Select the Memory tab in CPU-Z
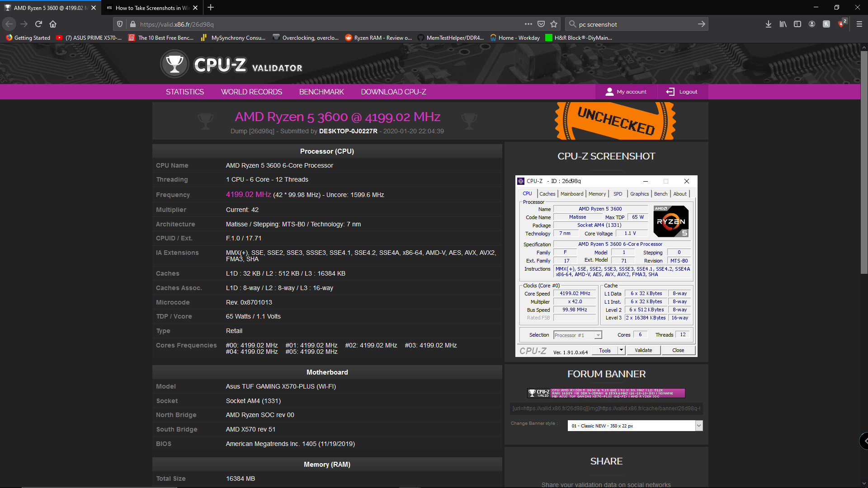The height and width of the screenshot is (488, 868). (x=597, y=194)
